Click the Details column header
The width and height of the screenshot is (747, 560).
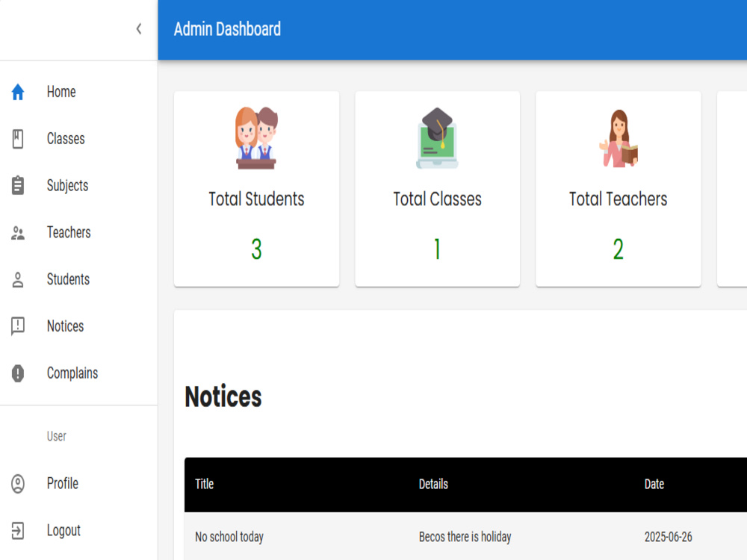point(433,485)
